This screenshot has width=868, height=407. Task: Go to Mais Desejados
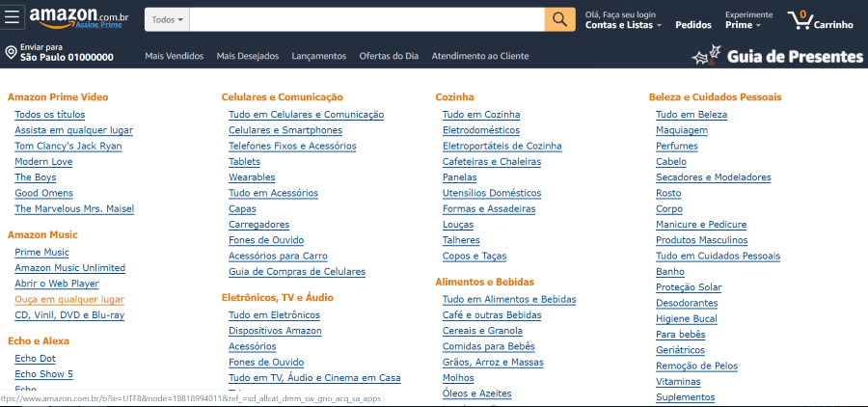[248, 56]
